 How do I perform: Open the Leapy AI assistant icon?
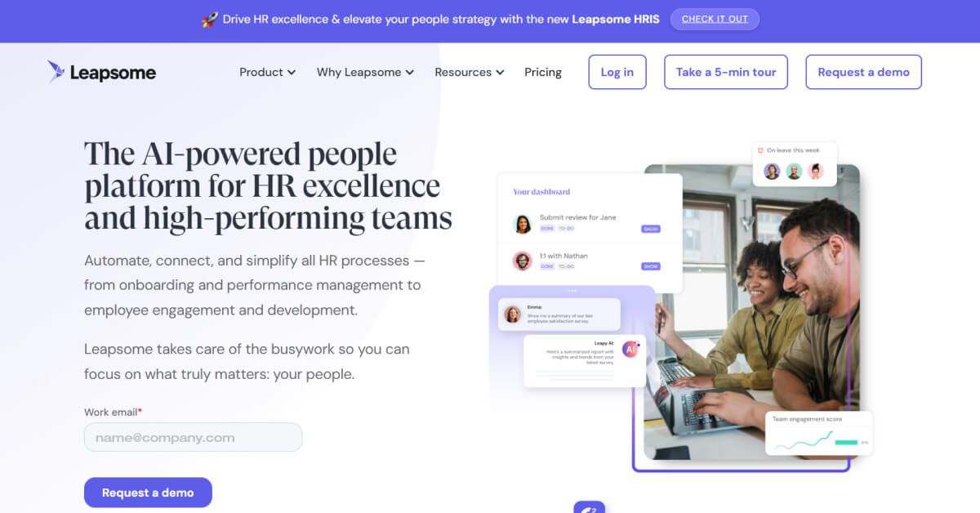click(630, 350)
